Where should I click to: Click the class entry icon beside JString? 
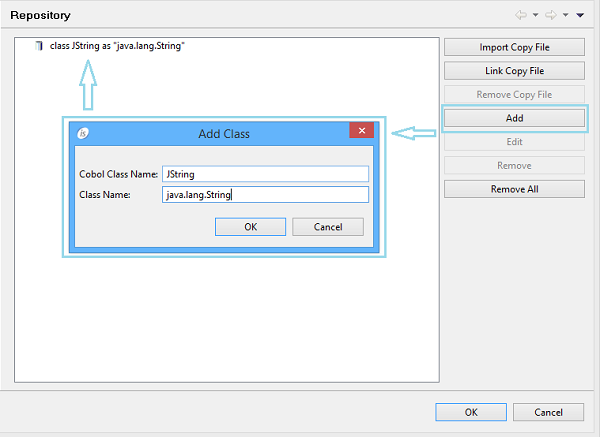pyautogui.click(x=39, y=47)
